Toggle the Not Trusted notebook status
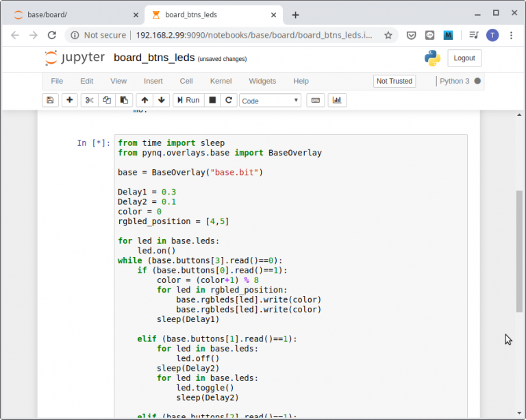The height and width of the screenshot is (420, 526). [395, 81]
